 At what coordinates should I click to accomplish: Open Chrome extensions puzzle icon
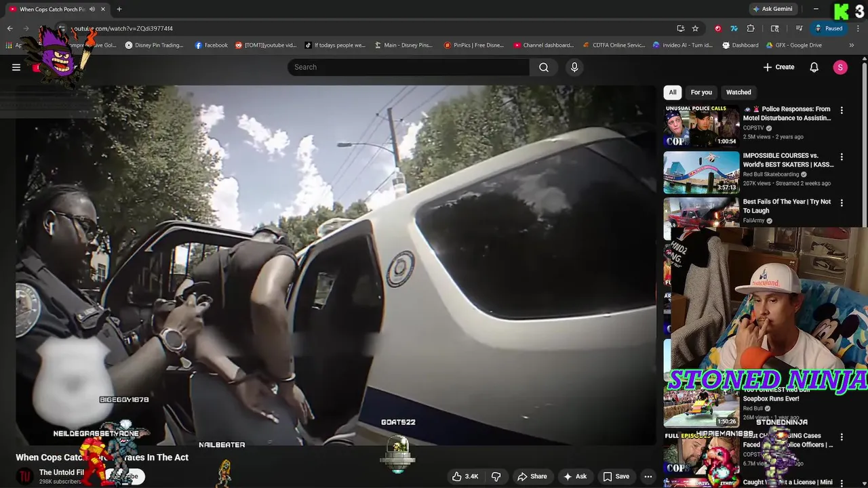click(x=751, y=28)
